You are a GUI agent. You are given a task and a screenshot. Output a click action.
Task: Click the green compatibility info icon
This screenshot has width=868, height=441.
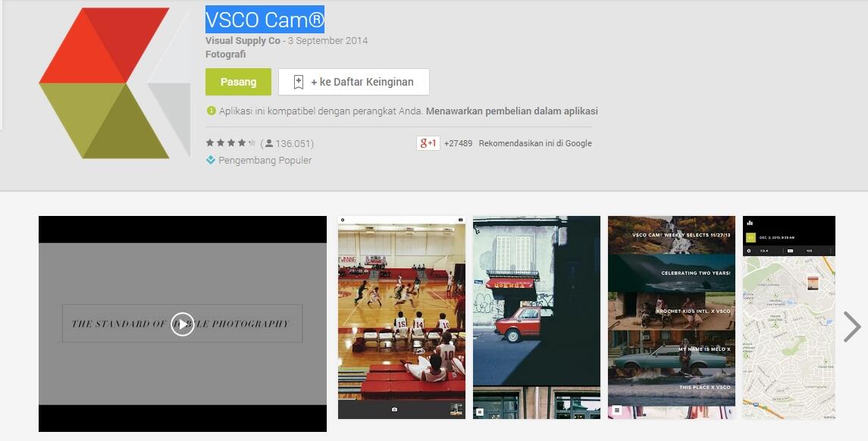pyautogui.click(x=211, y=111)
